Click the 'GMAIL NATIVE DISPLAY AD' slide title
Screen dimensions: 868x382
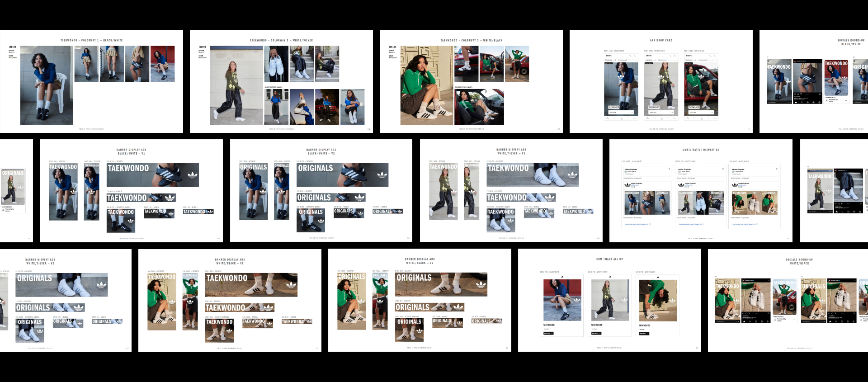pos(701,150)
